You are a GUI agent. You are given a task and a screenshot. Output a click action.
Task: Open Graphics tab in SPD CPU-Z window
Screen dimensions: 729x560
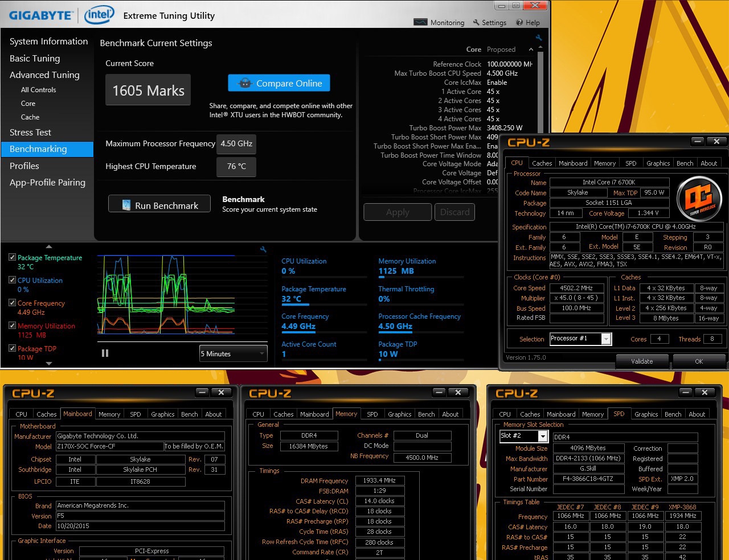pyautogui.click(x=646, y=414)
